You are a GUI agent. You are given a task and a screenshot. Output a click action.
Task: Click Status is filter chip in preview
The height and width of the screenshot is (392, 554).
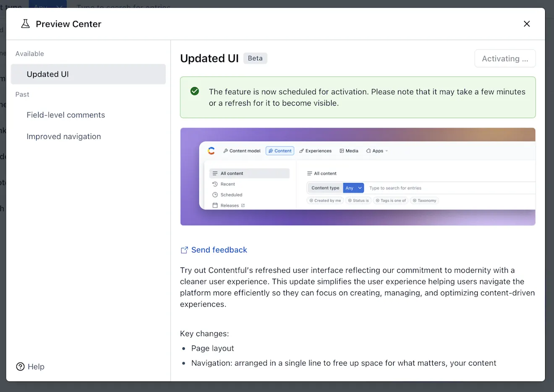pyautogui.click(x=358, y=200)
